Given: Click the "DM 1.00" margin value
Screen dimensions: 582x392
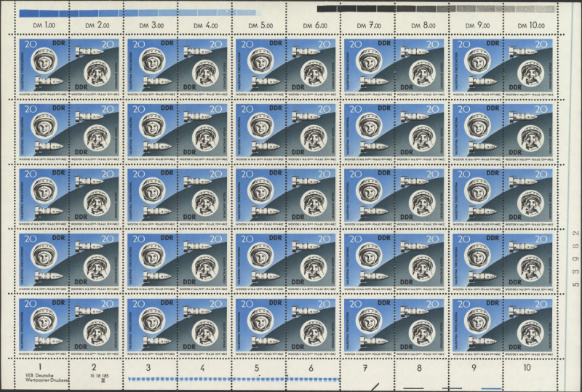Looking at the screenshot, I should click(x=44, y=25).
